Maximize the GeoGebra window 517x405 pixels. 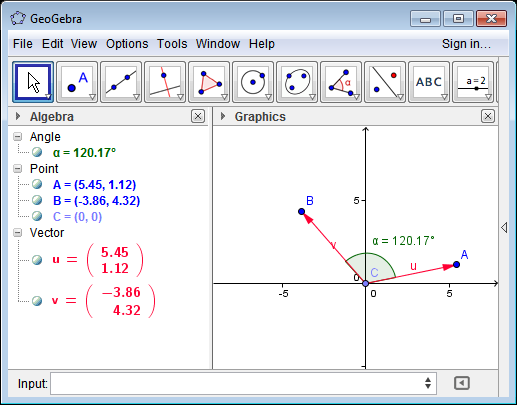coord(458,19)
